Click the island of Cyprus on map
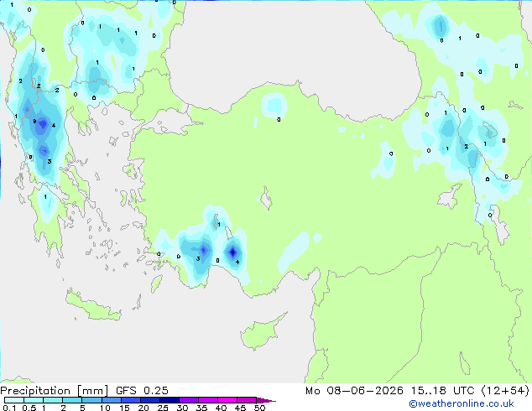The image size is (532, 411). [x=261, y=332]
